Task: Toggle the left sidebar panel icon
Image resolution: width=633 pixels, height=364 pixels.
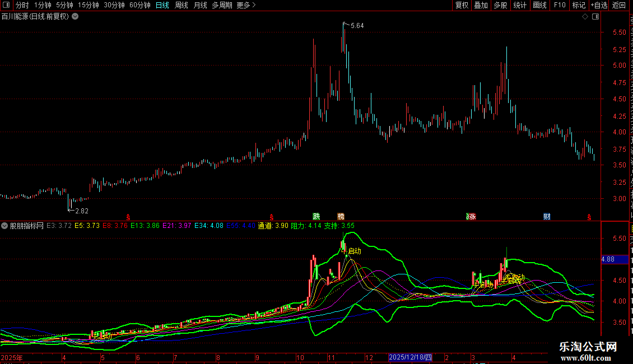Action: (x=6, y=5)
